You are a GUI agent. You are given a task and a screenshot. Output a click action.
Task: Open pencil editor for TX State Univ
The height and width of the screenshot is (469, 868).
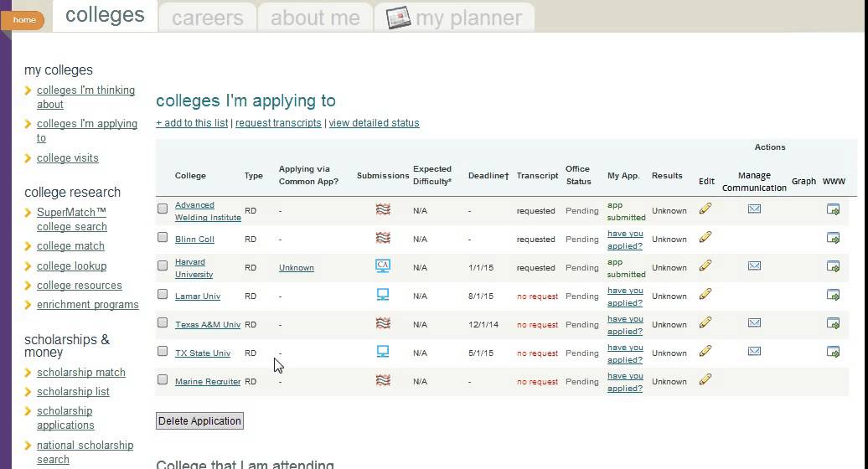coord(705,351)
